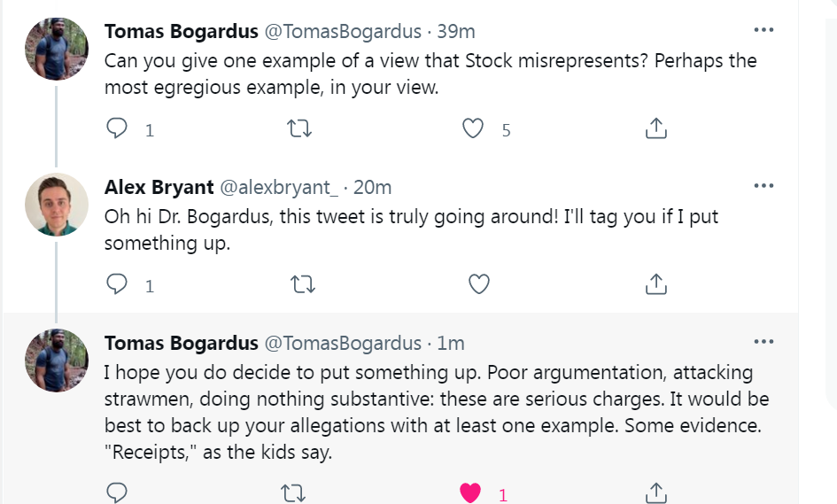Share the 1m "Receipts" tweet
This screenshot has width=837, height=504.
[x=655, y=493]
